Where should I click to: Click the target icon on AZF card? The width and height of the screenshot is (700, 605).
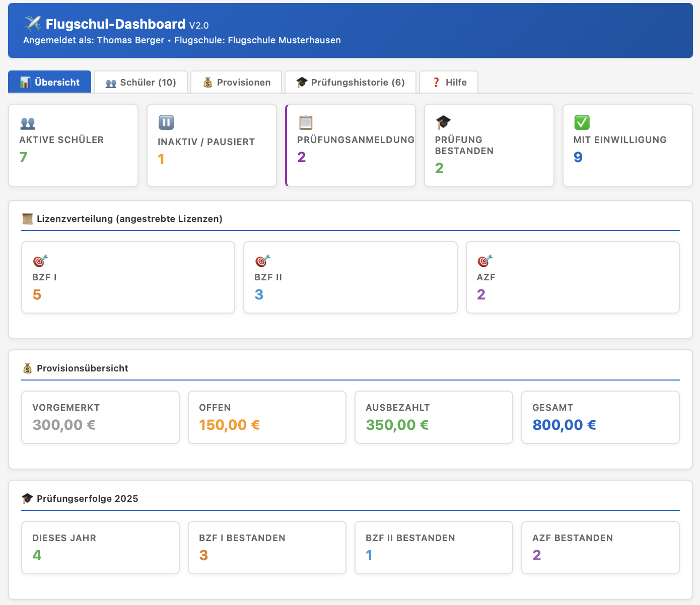(485, 261)
